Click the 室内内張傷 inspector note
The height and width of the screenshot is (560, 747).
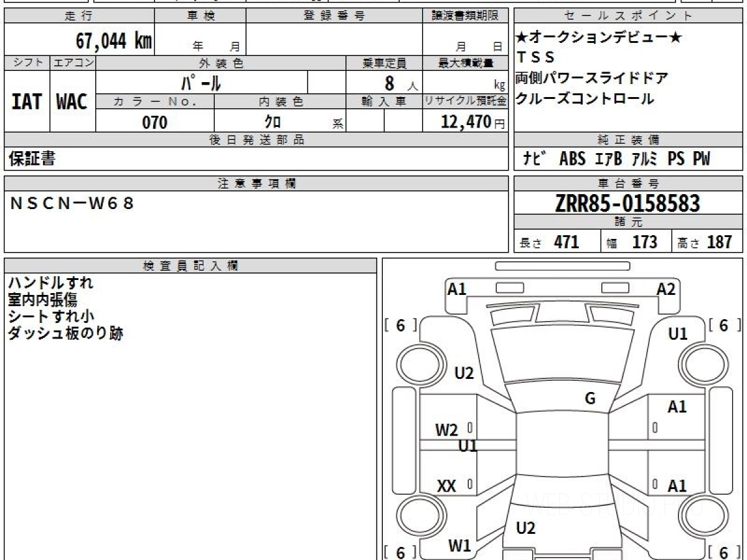(x=43, y=300)
